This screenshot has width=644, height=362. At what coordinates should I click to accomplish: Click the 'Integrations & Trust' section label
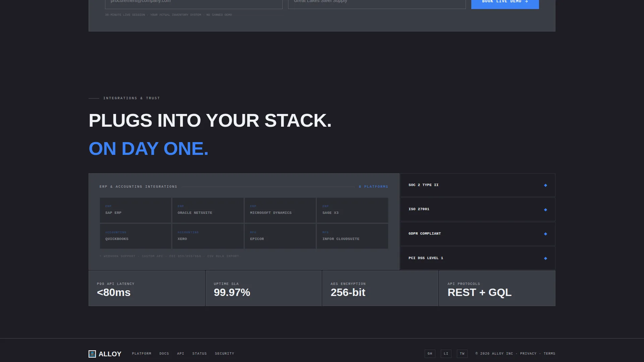131,98
